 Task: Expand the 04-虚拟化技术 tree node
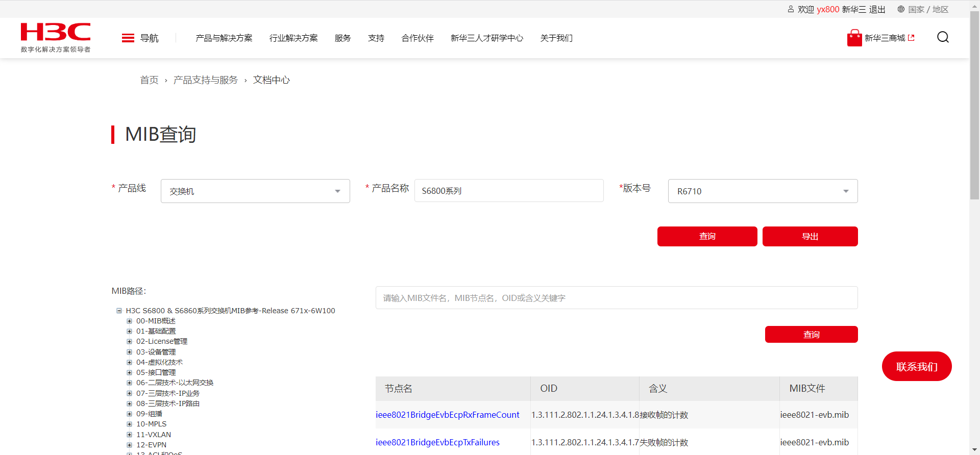click(129, 362)
